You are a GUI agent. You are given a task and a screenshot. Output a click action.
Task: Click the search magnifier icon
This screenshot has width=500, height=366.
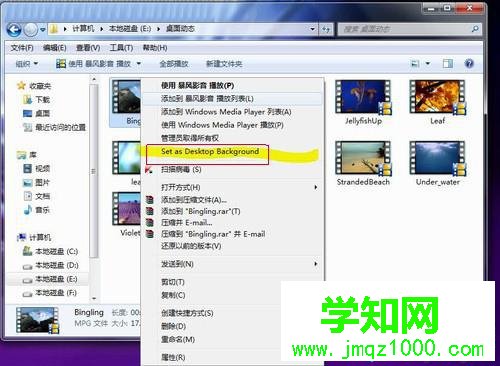[x=475, y=29]
